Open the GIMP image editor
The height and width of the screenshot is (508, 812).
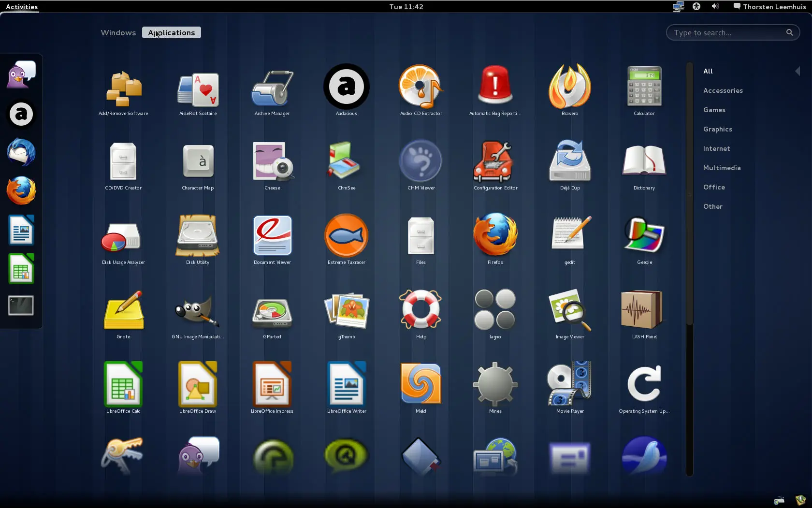pyautogui.click(x=197, y=312)
